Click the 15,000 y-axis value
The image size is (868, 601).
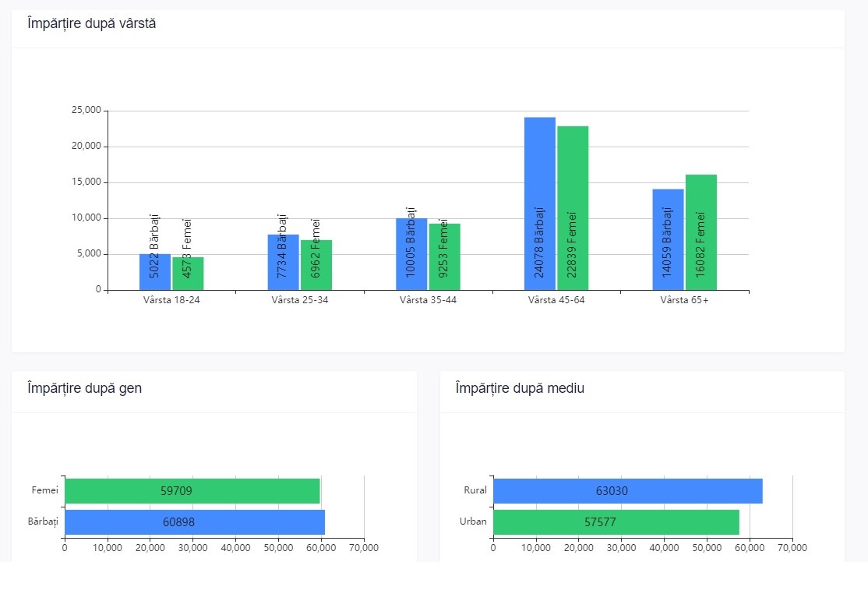[x=86, y=182]
